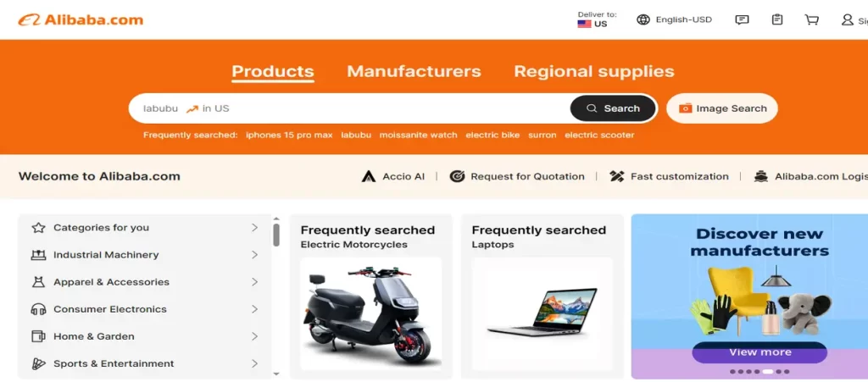Expand Home & Garden category

145,336
